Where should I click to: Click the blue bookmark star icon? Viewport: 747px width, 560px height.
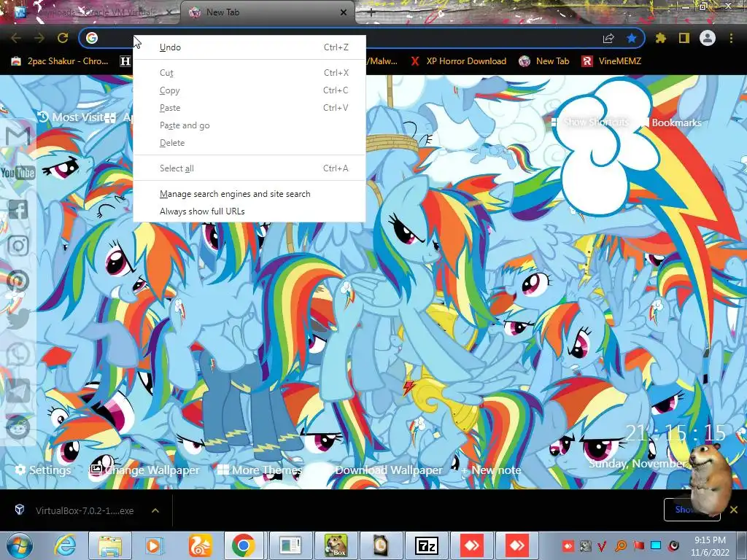pyautogui.click(x=632, y=38)
